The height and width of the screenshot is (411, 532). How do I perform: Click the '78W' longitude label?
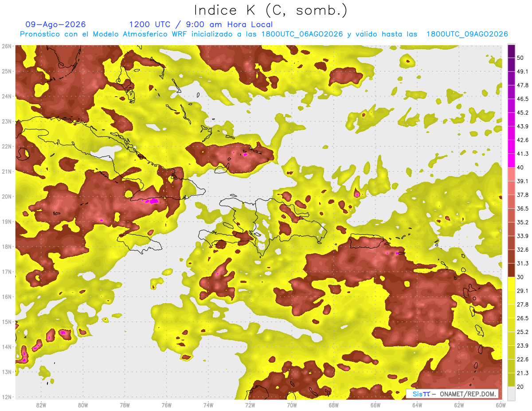click(x=125, y=405)
